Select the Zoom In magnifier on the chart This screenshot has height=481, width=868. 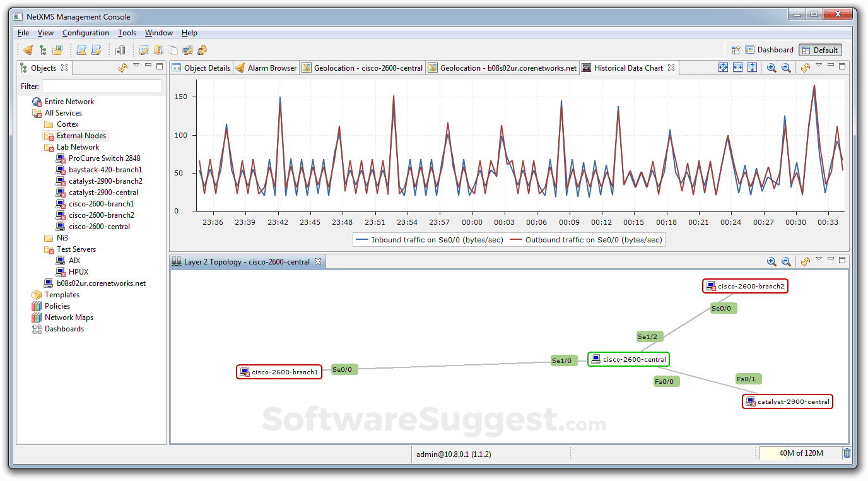(x=771, y=68)
